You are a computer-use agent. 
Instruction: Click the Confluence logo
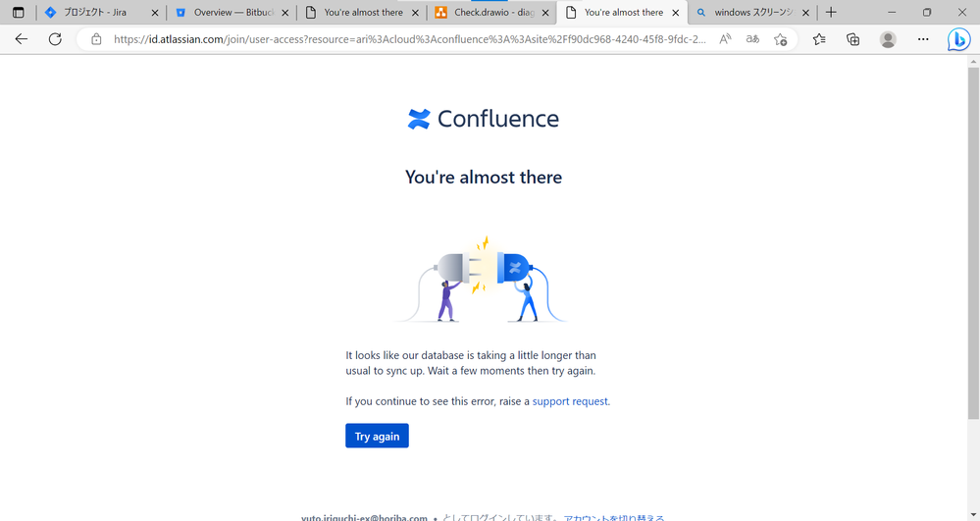pyautogui.click(x=483, y=119)
